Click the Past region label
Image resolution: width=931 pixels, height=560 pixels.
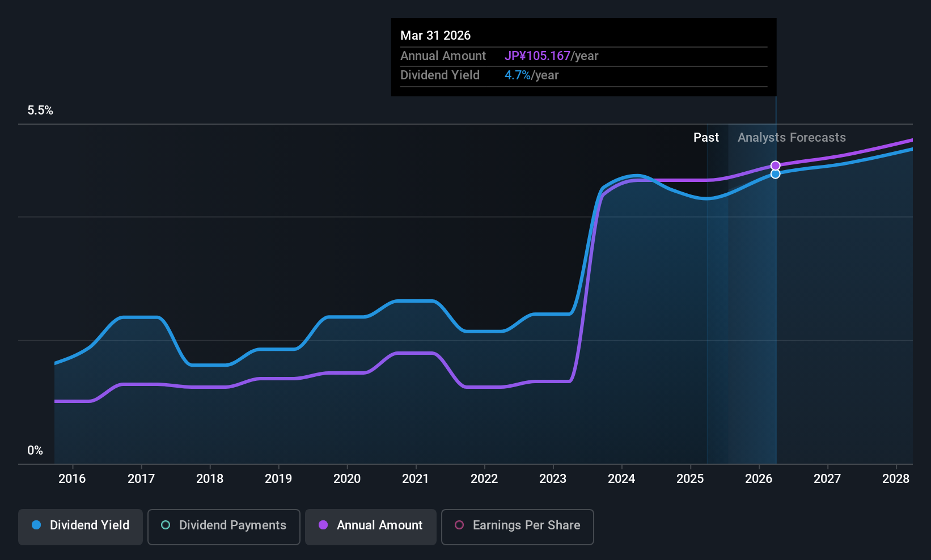pos(706,138)
